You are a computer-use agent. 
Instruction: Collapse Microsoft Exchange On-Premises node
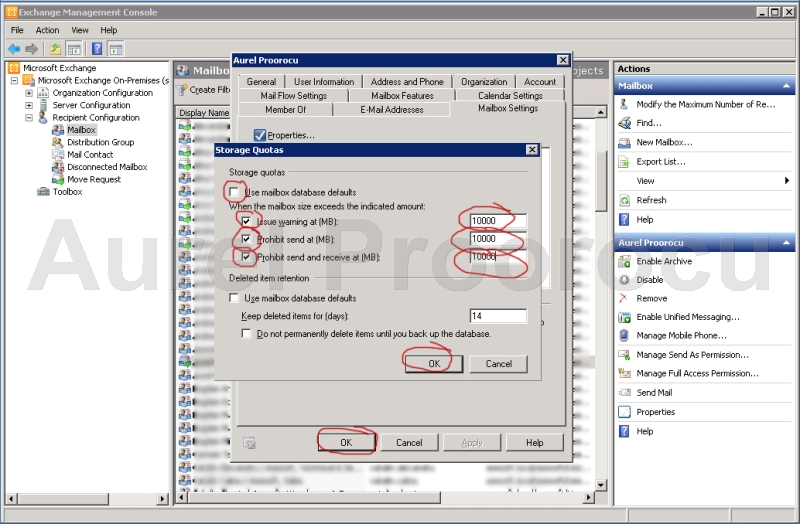point(14,81)
